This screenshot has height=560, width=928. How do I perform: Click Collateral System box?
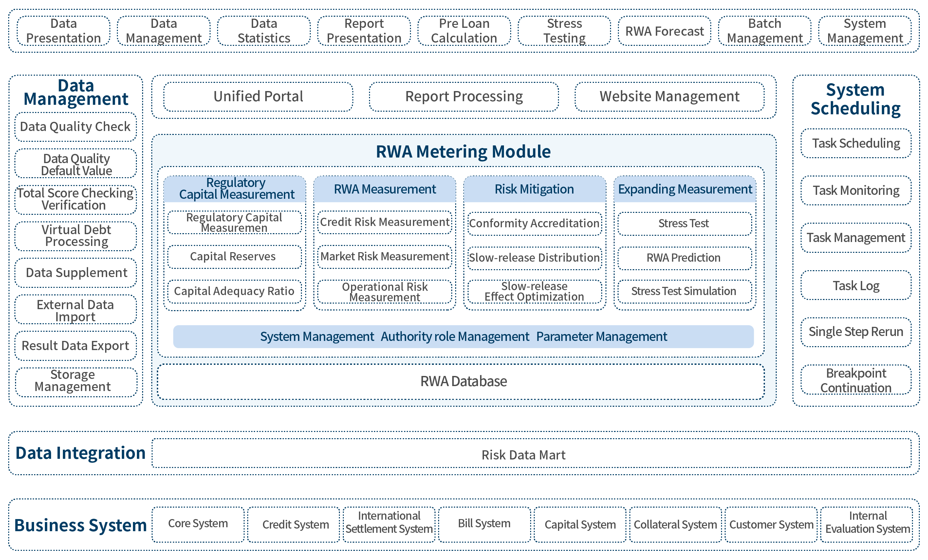[676, 525]
